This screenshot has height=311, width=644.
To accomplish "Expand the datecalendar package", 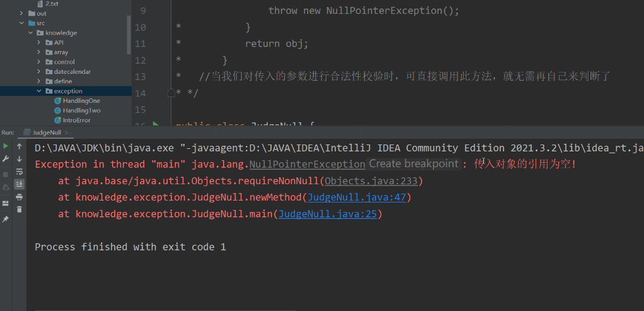I will click(38, 71).
